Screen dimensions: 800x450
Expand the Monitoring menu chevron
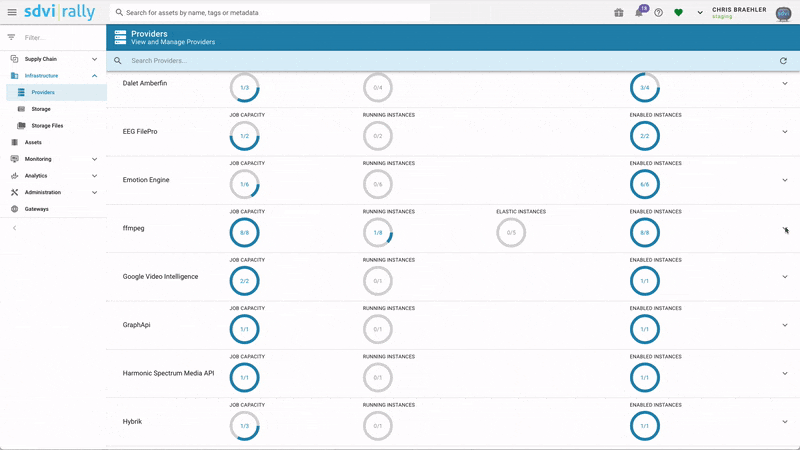pyautogui.click(x=94, y=159)
